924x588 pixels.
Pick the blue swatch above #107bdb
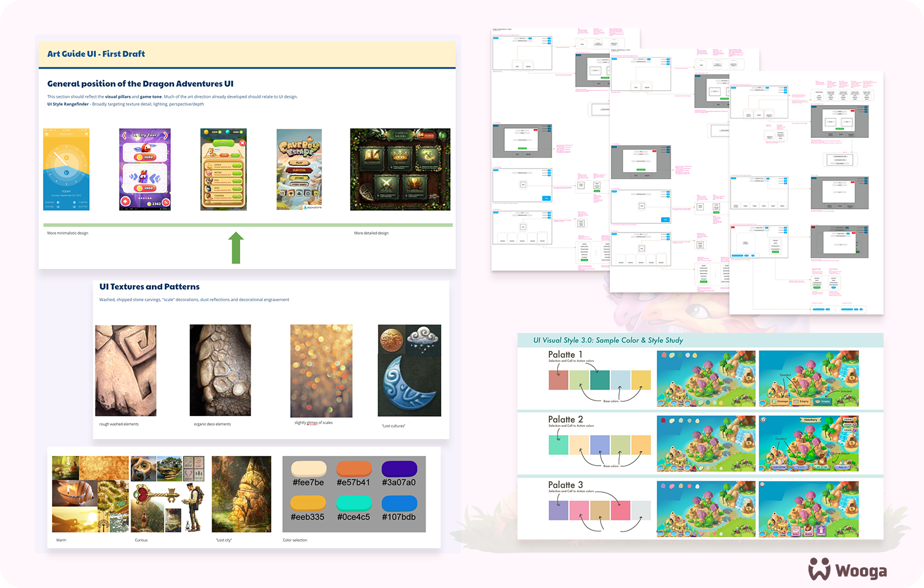[399, 503]
